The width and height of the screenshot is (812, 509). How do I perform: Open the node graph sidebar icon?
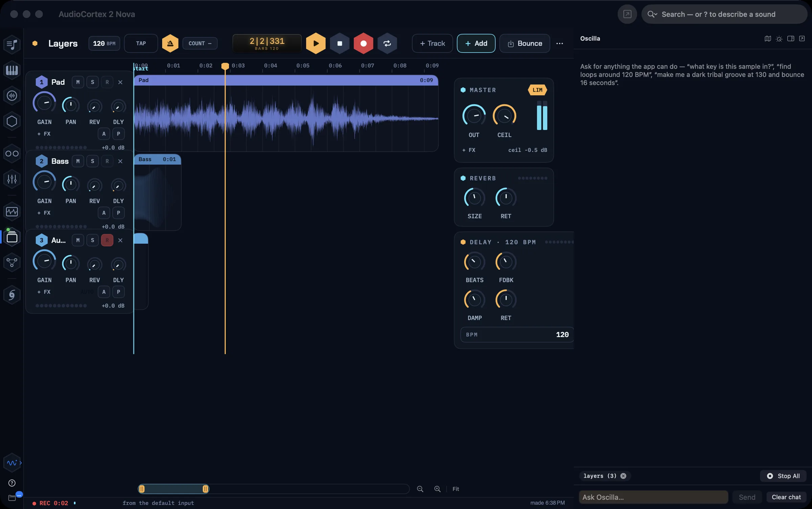pyautogui.click(x=12, y=262)
